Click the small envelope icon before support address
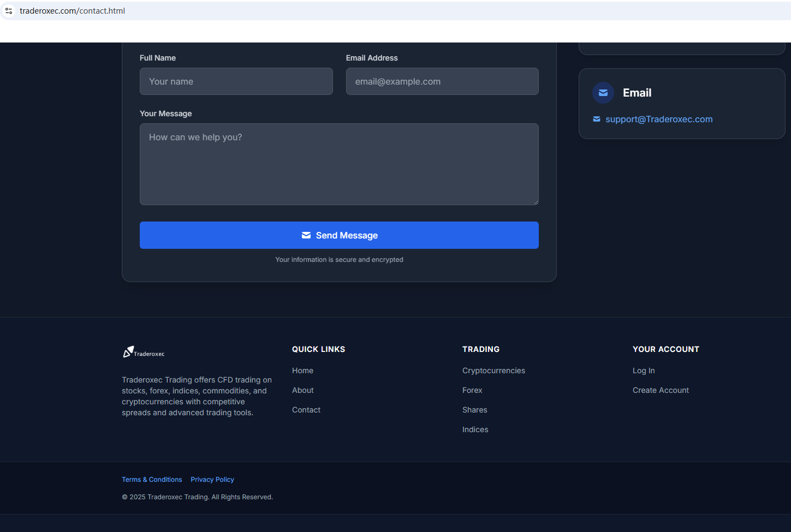The width and height of the screenshot is (791, 532). (597, 119)
